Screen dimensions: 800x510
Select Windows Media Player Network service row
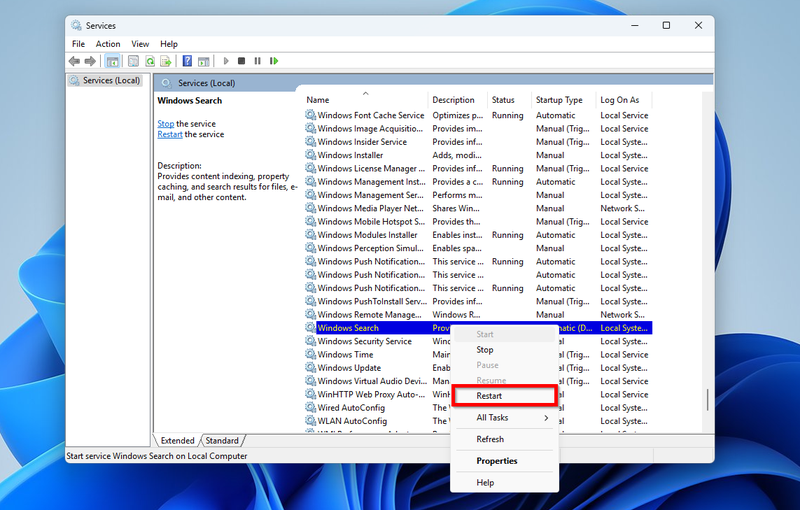pos(478,208)
